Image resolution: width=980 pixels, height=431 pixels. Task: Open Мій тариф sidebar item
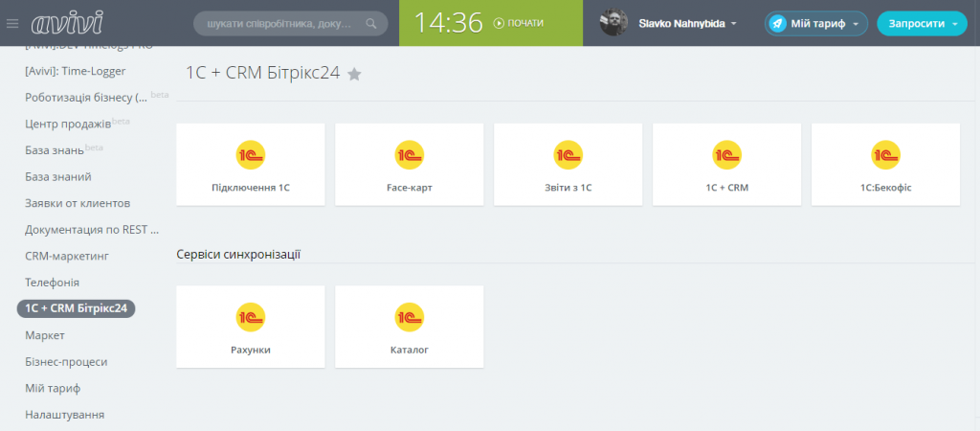53,388
